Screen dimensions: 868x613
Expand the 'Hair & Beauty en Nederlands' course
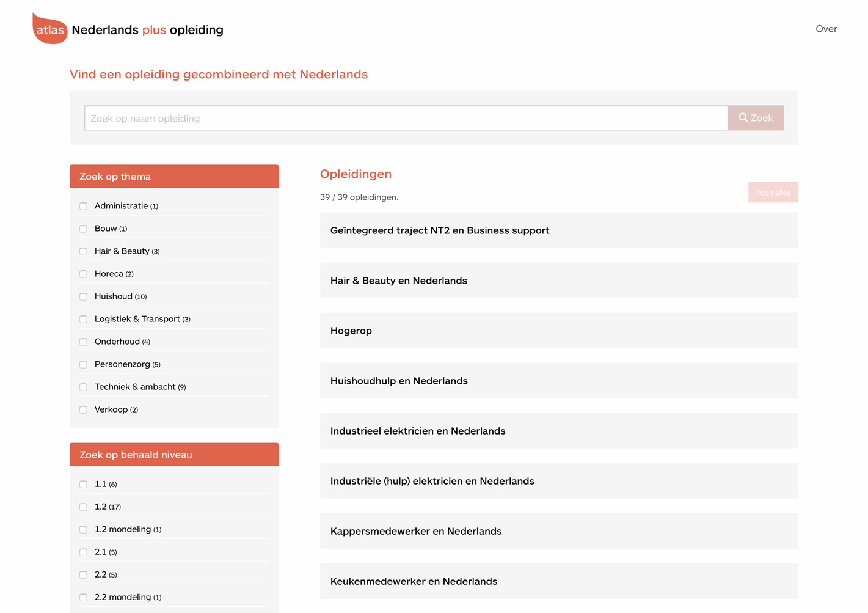tap(559, 281)
